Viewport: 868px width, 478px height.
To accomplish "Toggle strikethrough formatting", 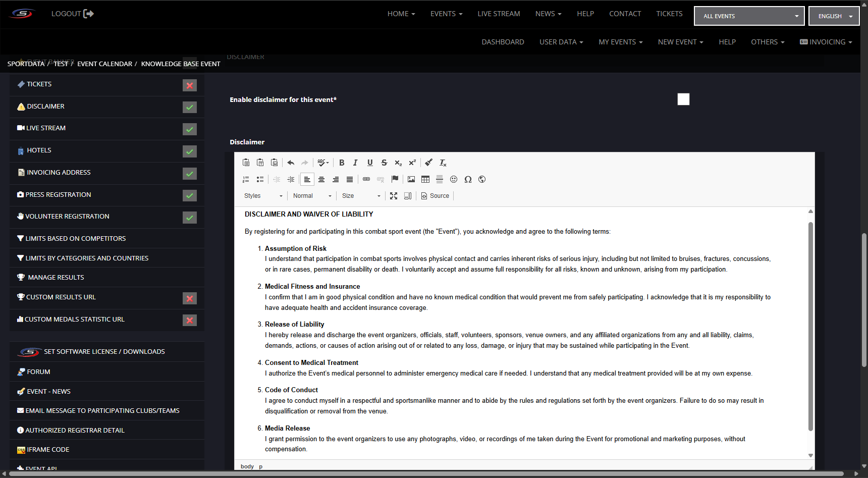I will click(384, 163).
